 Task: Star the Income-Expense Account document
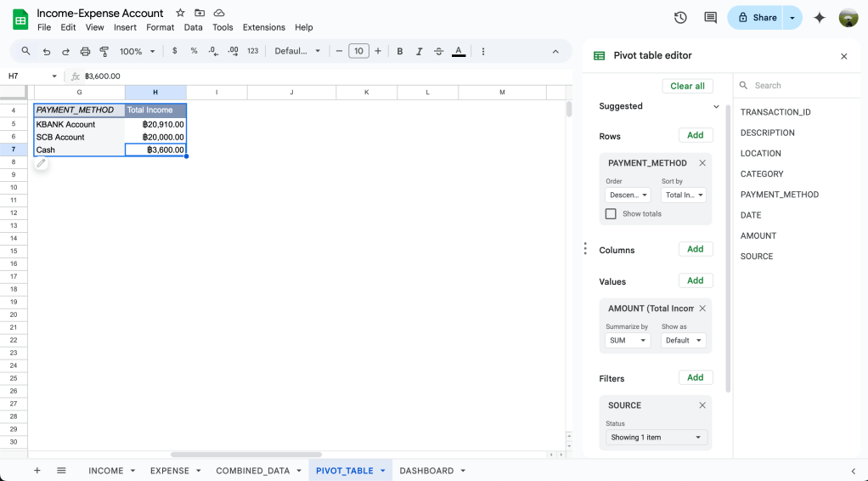point(180,13)
